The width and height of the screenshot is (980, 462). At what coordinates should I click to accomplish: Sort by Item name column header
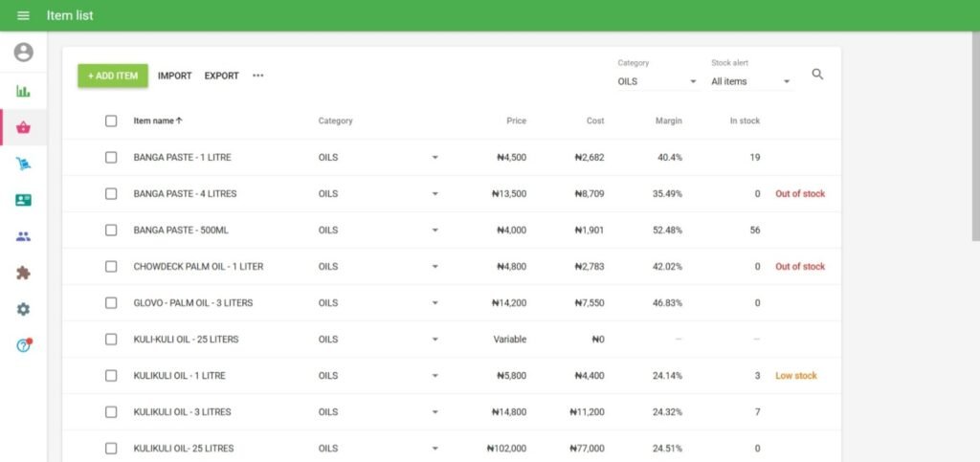pos(157,121)
